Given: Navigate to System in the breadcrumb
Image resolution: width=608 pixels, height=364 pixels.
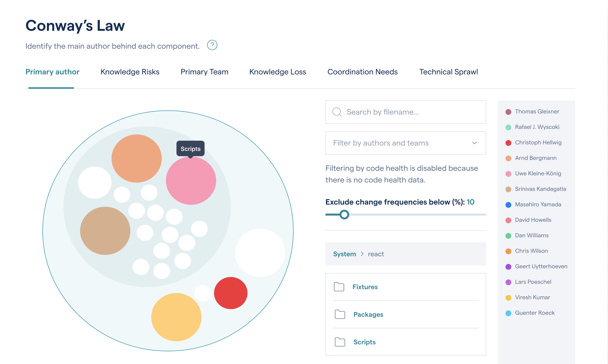Looking at the screenshot, I should click(344, 254).
